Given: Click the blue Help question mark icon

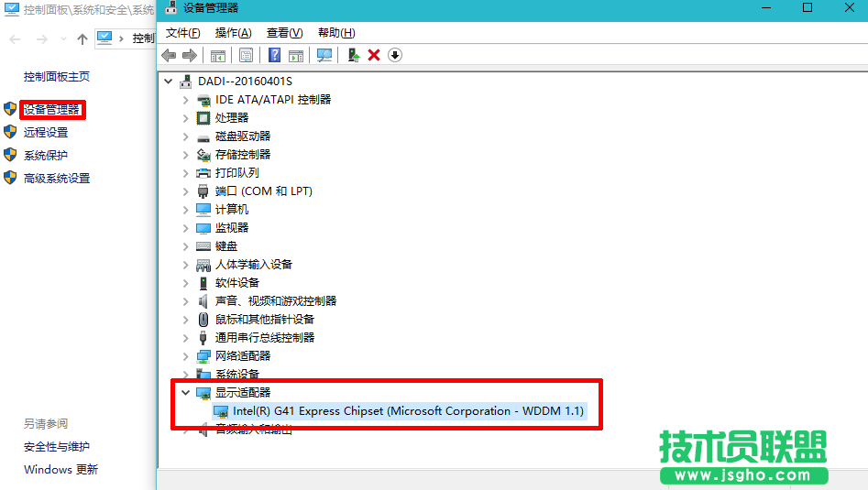Looking at the screenshot, I should coord(274,55).
